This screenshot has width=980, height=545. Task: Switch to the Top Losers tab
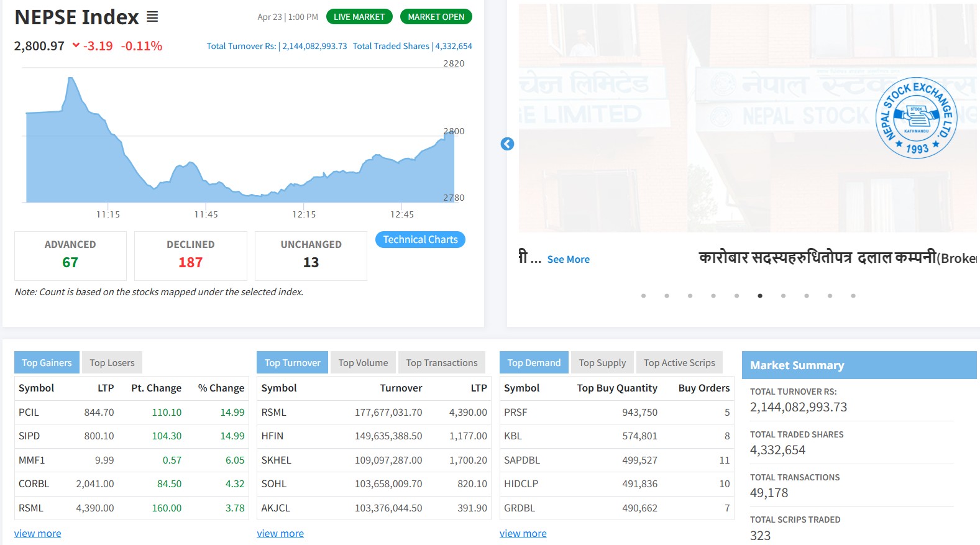[x=112, y=363]
